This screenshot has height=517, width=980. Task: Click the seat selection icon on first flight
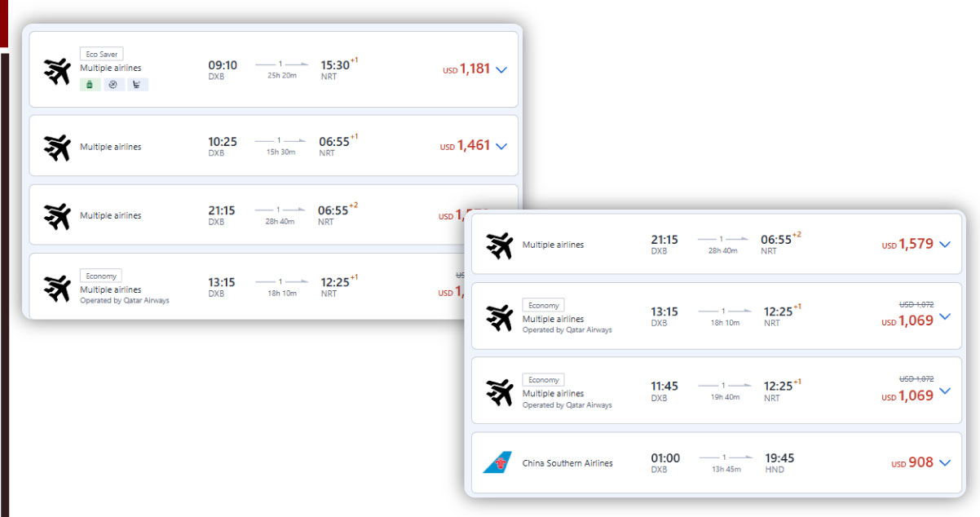coord(137,84)
